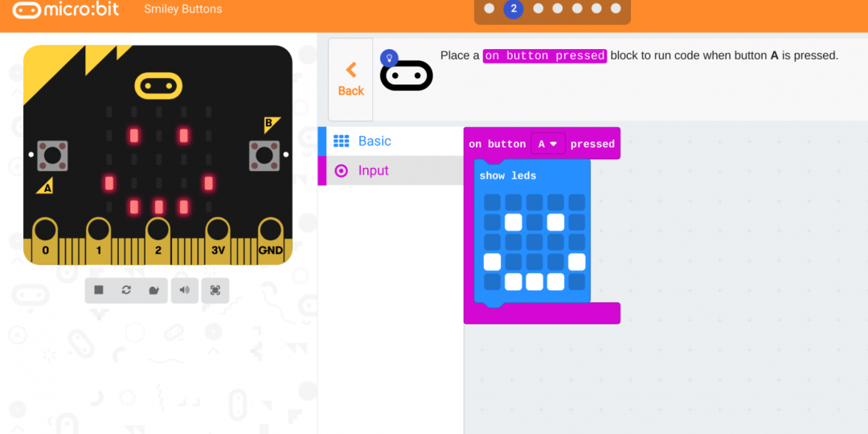Open the Basic blocks category
Viewport: 868px width, 434px height.
click(391, 141)
